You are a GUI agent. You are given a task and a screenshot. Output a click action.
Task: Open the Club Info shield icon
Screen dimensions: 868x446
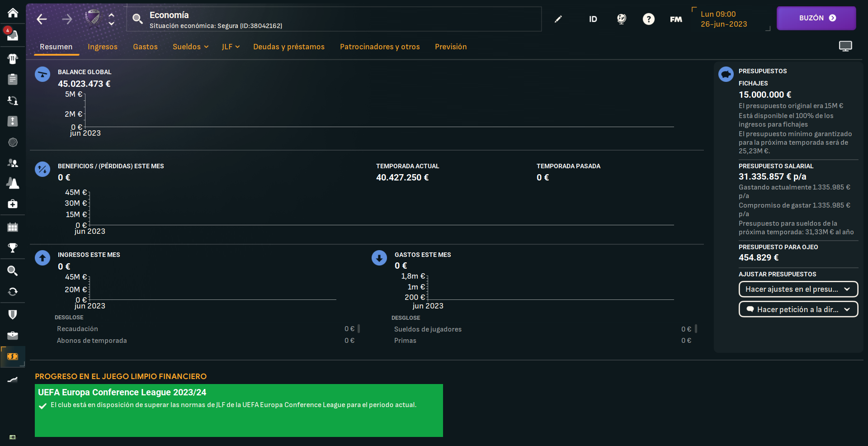point(13,314)
